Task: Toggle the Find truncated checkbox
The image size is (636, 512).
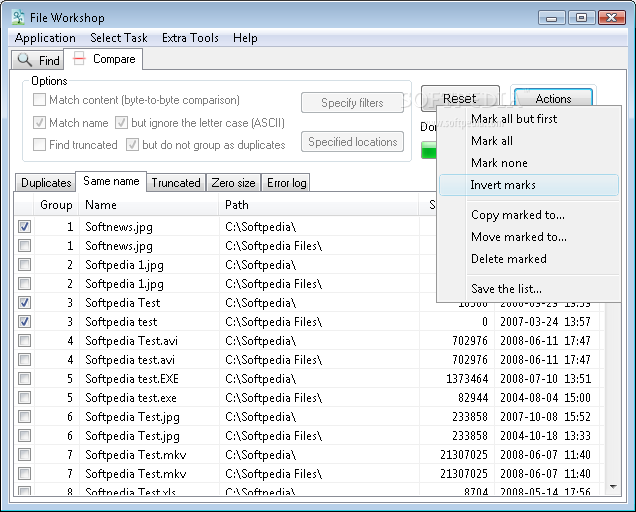Action: [x=39, y=144]
